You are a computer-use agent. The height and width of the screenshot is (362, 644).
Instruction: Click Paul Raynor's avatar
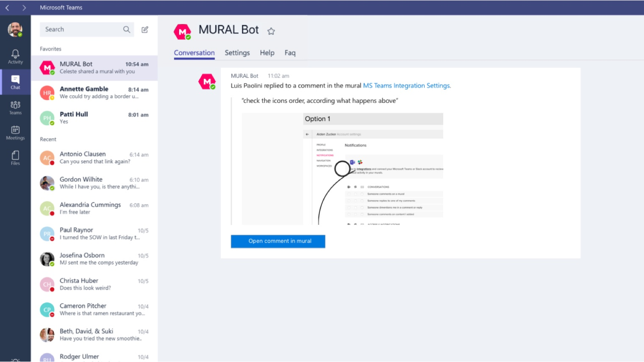(47, 234)
